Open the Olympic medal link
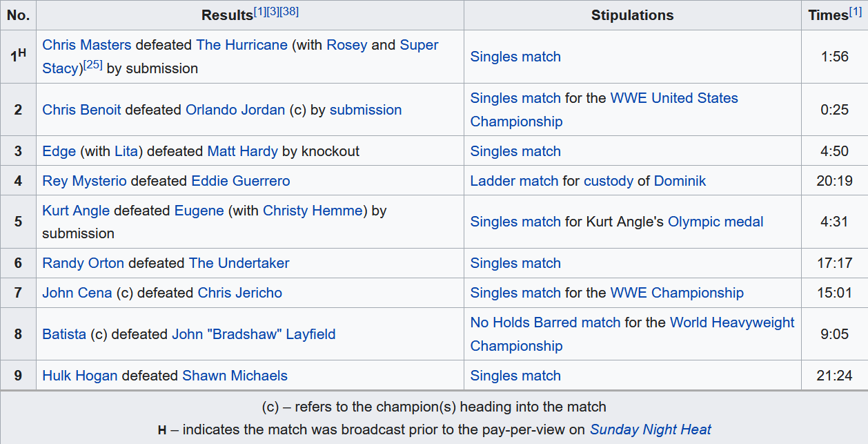 tap(716, 222)
